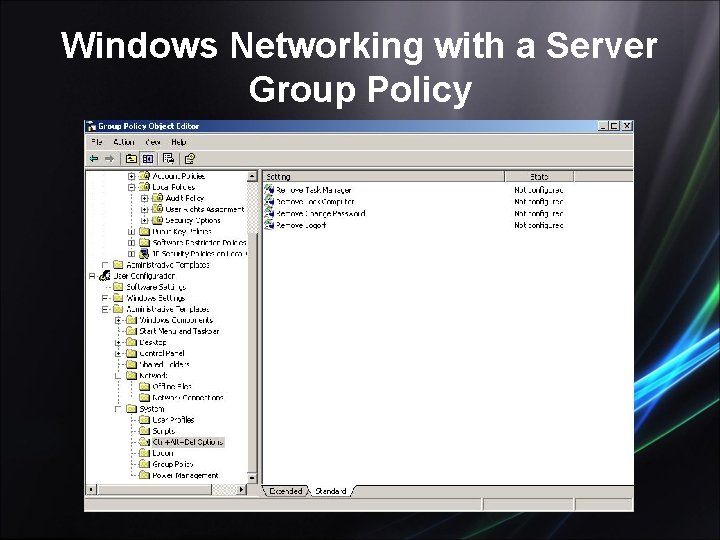Click Not configured state for Remove Logoff
Image resolution: width=720 pixels, height=540 pixels.
(x=539, y=225)
